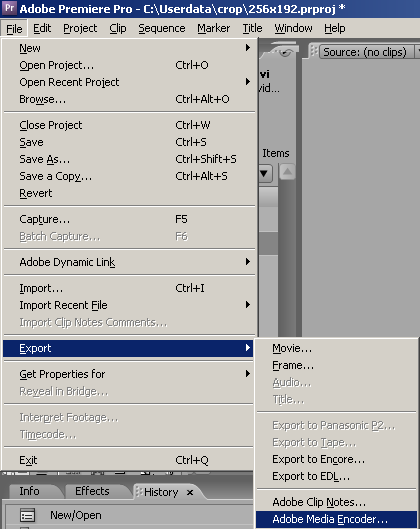This screenshot has width=420, height=529.
Task: Click the up arrow button below Items
Action: (287, 172)
